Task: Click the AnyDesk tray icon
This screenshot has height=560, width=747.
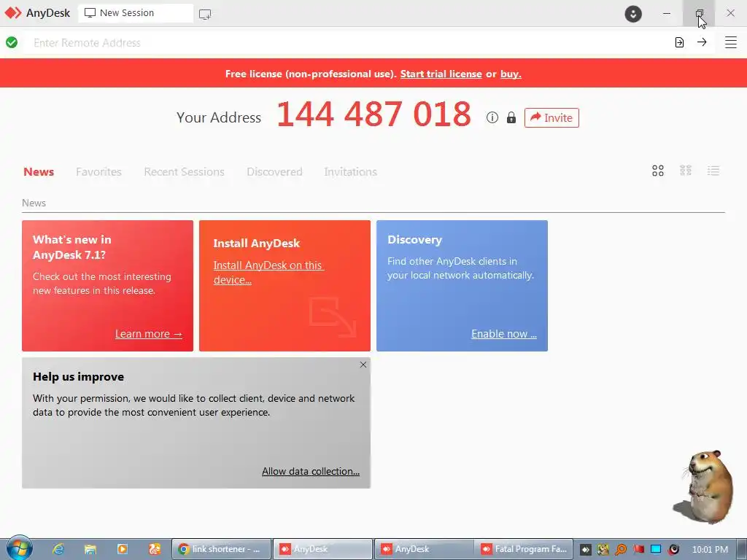Action: point(586,550)
